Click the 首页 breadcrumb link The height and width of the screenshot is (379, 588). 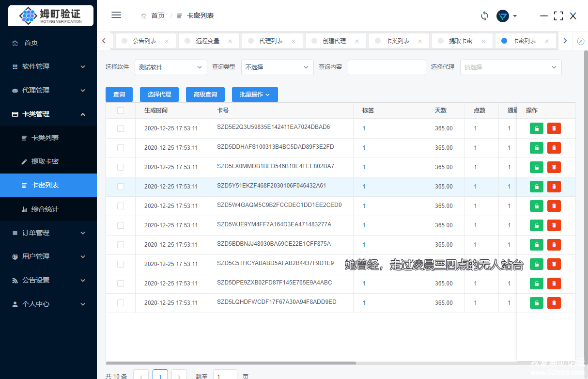tap(153, 16)
